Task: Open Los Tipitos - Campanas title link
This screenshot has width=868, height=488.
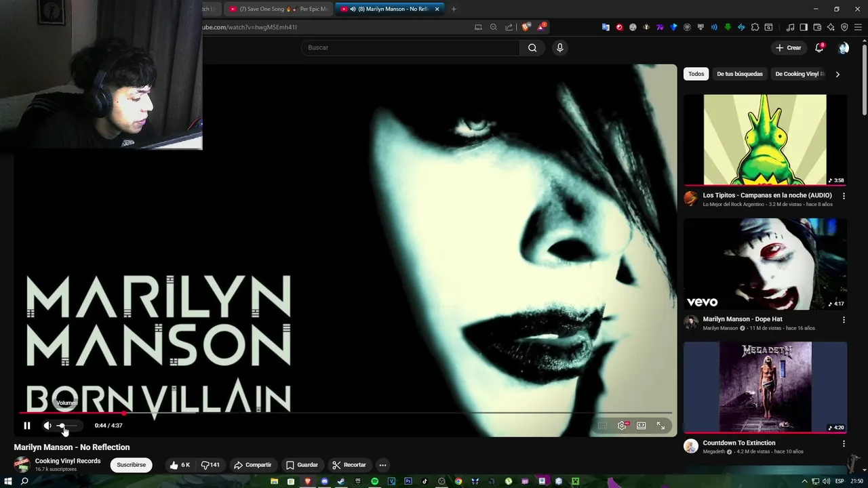Action: pyautogui.click(x=767, y=195)
